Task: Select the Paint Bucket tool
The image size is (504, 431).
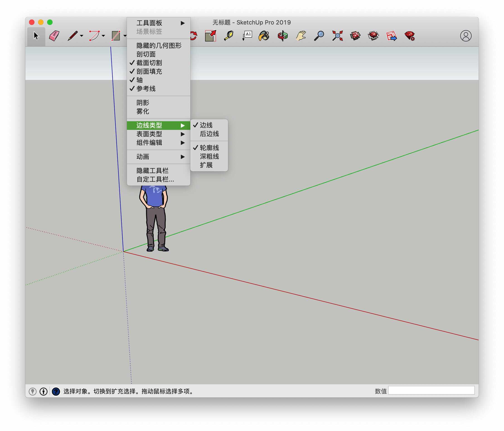Action: [264, 36]
